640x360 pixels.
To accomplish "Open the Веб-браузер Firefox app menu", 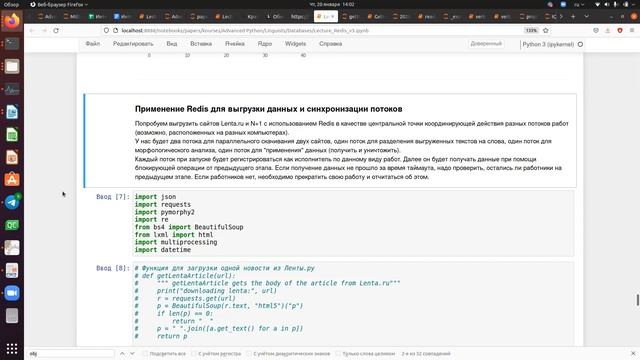I will pos(59,4).
